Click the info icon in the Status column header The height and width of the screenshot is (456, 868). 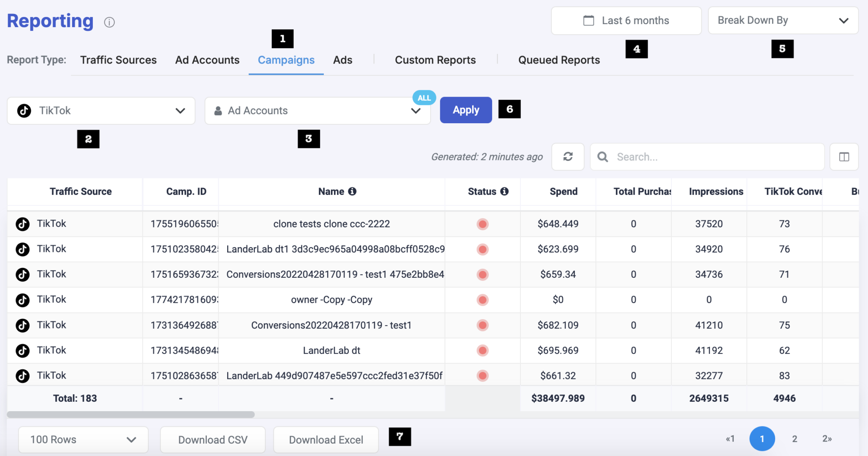[504, 191]
